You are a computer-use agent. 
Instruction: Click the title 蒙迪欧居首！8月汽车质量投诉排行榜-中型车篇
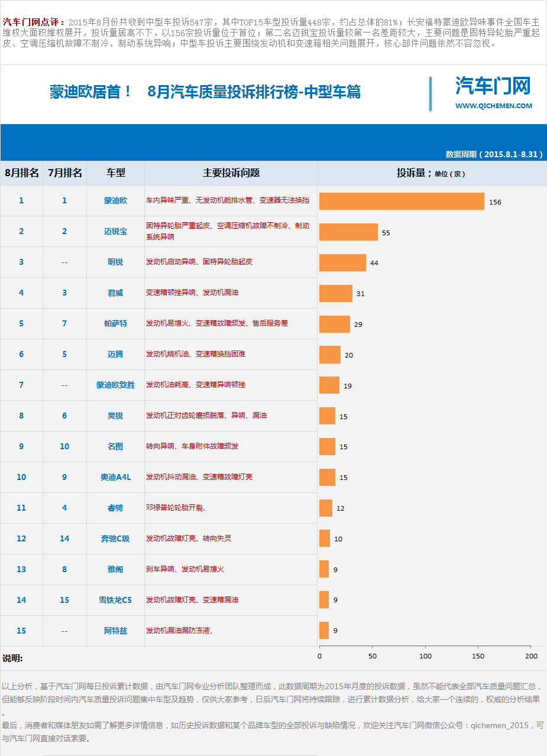205,92
